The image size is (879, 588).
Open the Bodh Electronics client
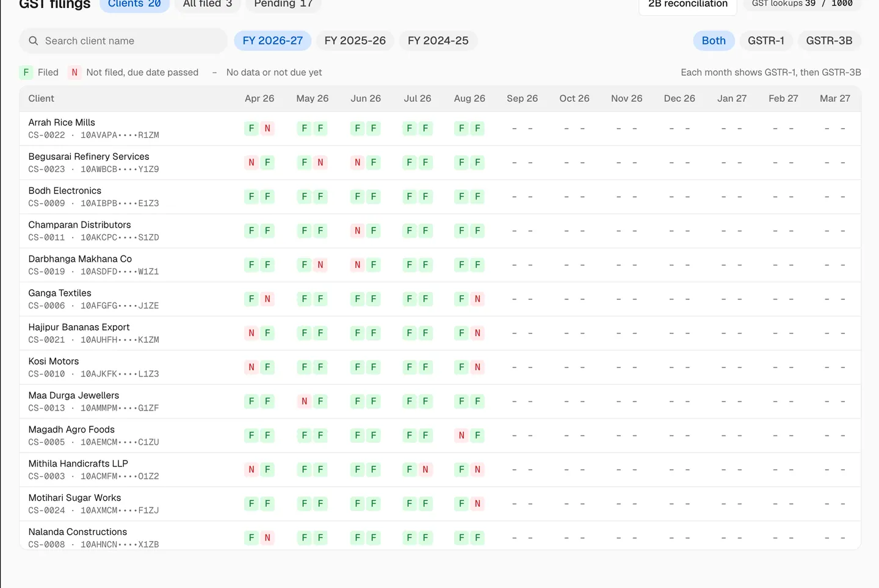tap(65, 191)
